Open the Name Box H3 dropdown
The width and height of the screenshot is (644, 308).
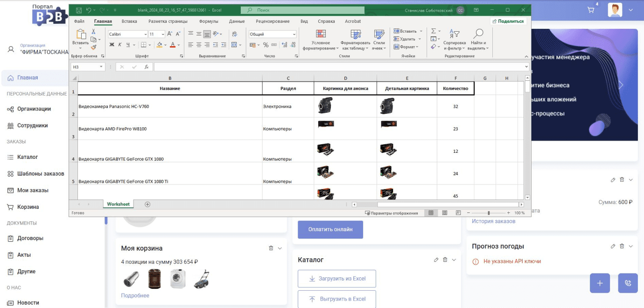point(101,67)
